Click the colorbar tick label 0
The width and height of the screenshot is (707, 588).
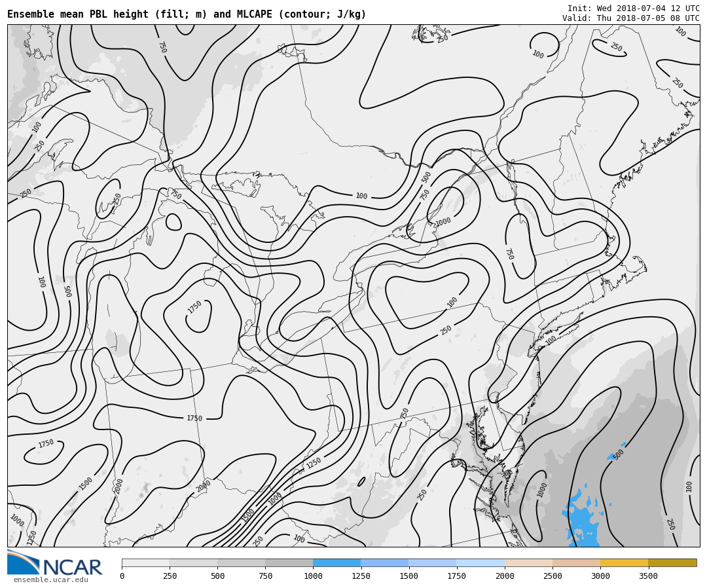coord(122,576)
